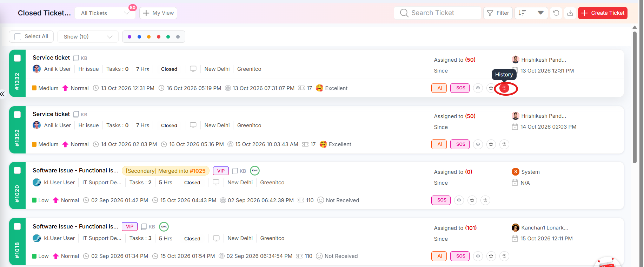Click the blue color dot filter
Viewport: 644px width, 267px height.
pyautogui.click(x=139, y=37)
